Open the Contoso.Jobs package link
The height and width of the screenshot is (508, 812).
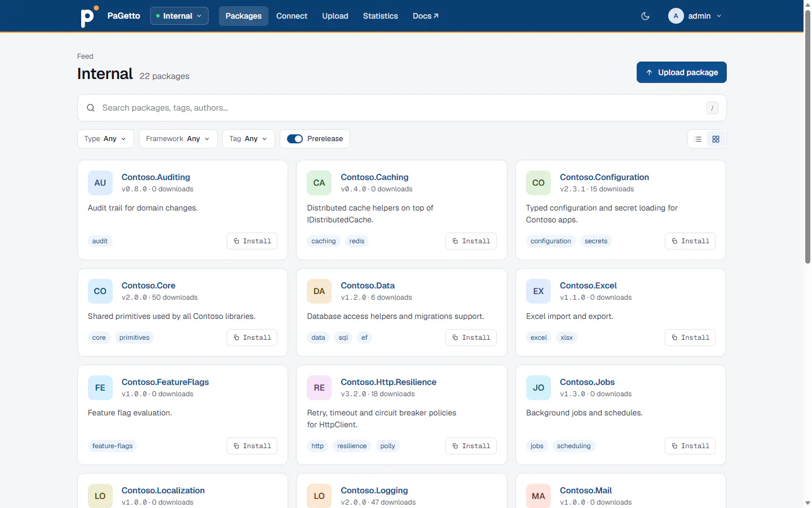click(x=587, y=382)
